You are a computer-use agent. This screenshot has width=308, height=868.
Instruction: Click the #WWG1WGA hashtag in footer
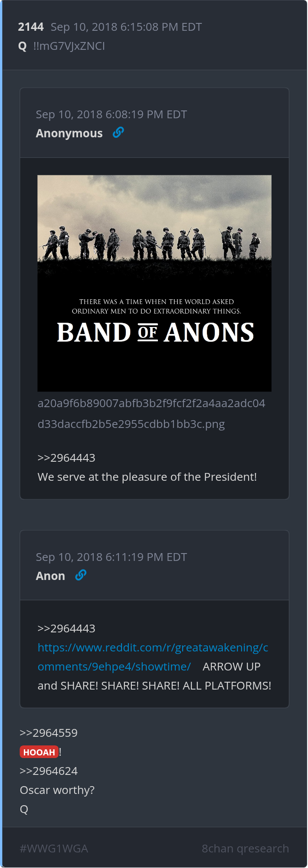(54, 849)
